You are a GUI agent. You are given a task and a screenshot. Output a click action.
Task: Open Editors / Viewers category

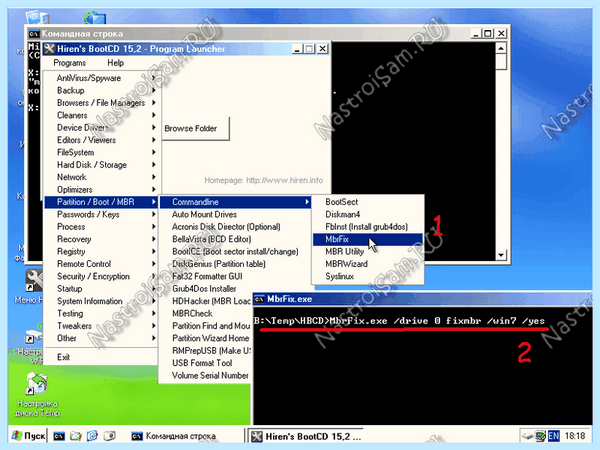[101, 140]
